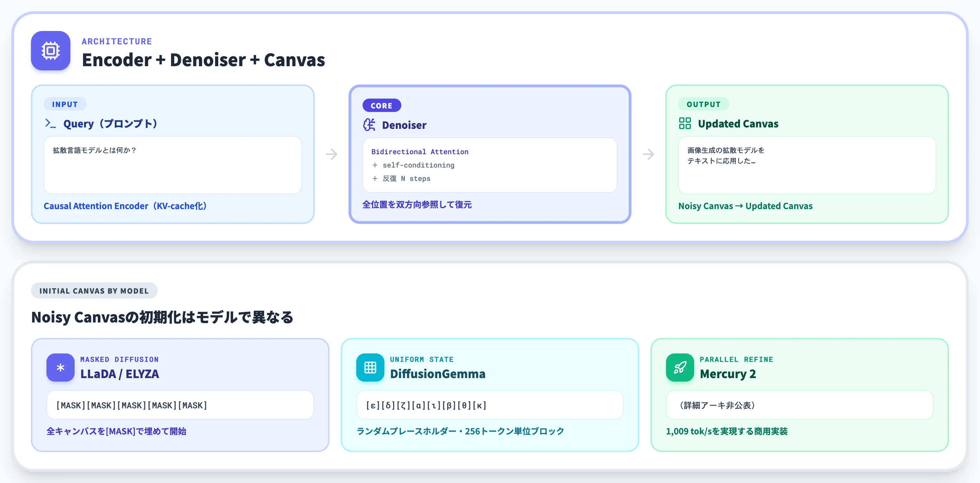Click the table grid icon for DiffusionGemma
The width and height of the screenshot is (980, 483).
(x=370, y=368)
